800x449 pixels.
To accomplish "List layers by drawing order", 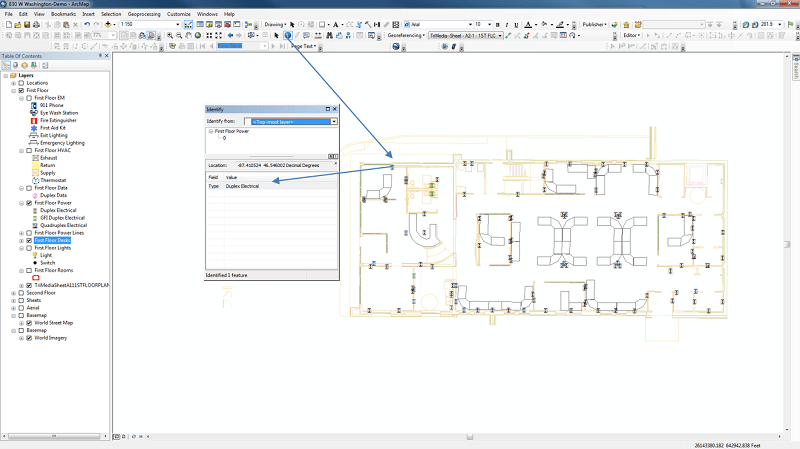I will [7, 65].
